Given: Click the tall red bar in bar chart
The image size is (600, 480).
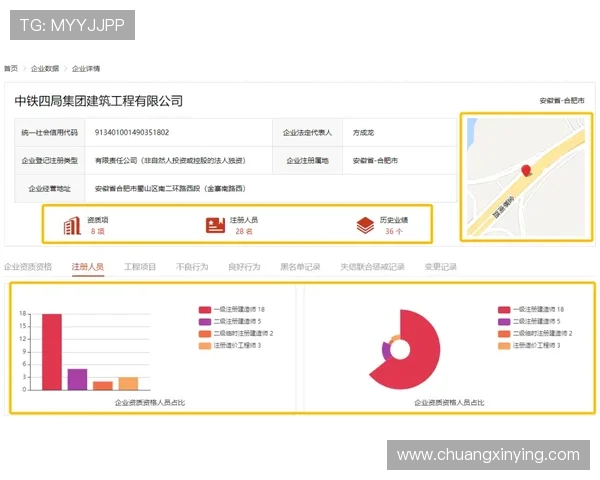Looking at the screenshot, I should point(52,352).
